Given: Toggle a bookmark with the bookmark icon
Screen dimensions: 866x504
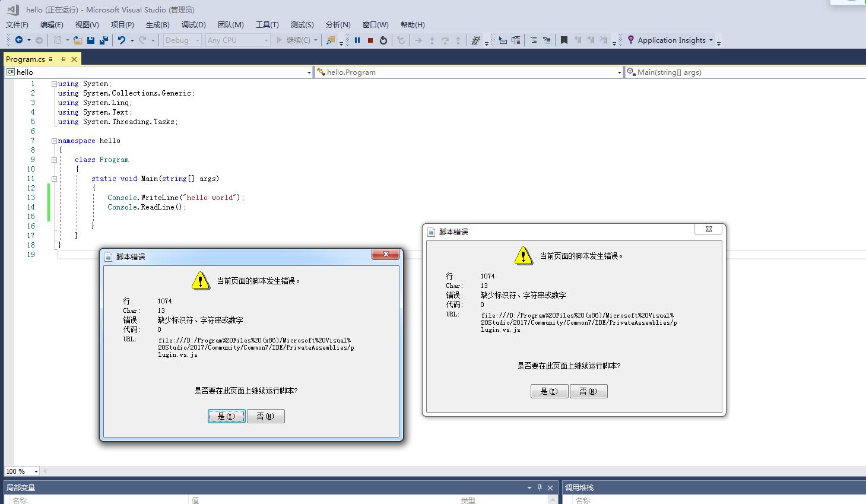Looking at the screenshot, I should (564, 40).
